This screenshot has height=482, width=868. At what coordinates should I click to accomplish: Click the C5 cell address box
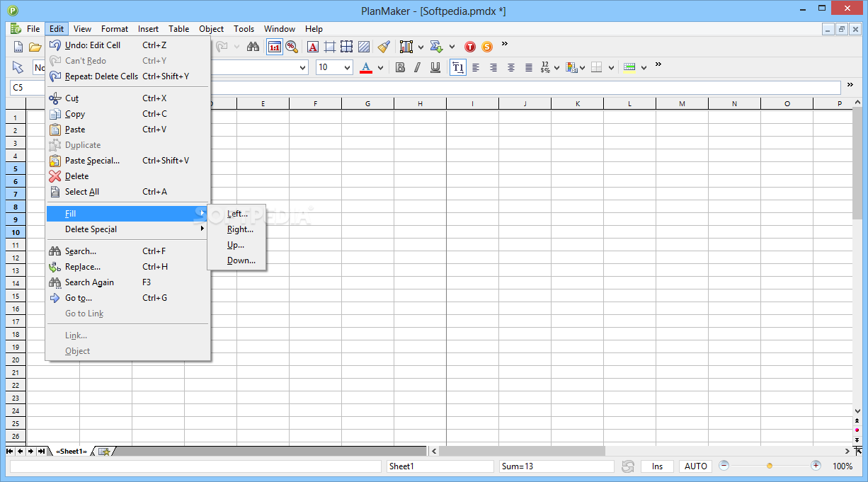click(x=28, y=88)
